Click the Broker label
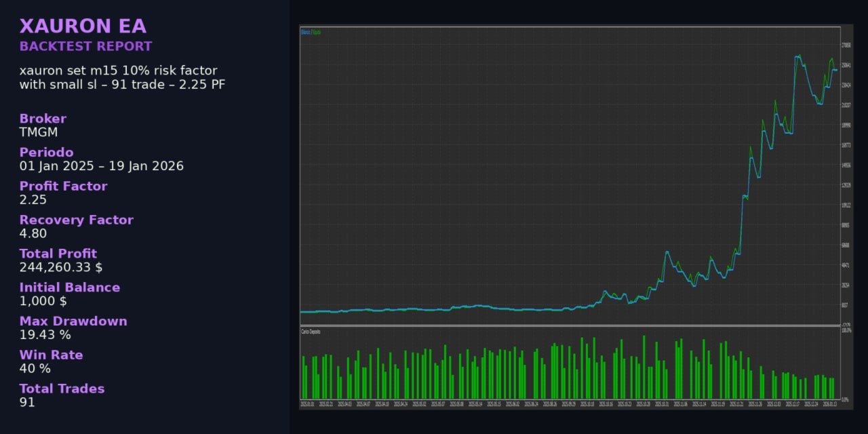 tap(43, 119)
